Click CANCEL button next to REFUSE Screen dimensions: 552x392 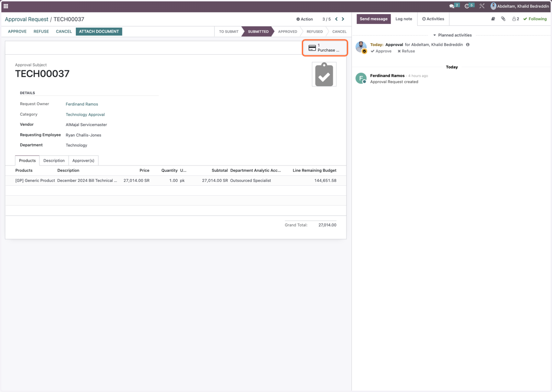click(x=64, y=32)
